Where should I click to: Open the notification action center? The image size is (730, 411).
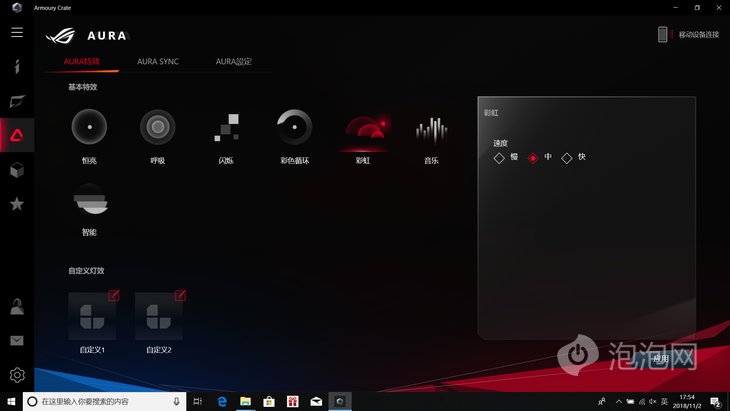tap(716, 401)
